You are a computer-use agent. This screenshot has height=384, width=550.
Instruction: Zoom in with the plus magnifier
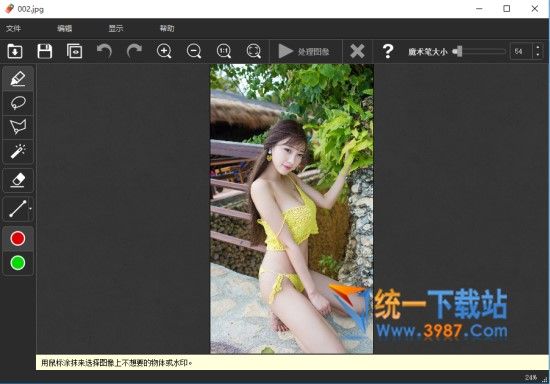coord(164,51)
